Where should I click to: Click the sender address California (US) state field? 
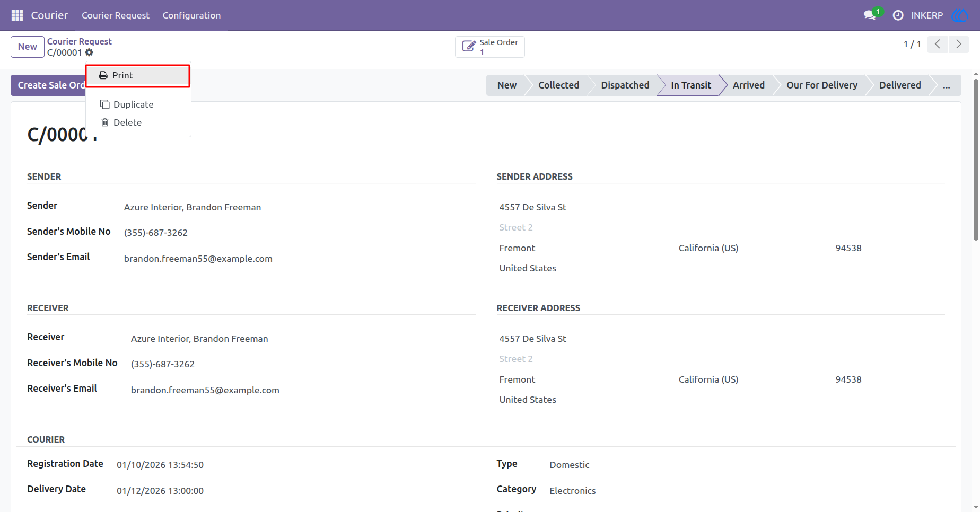pos(708,248)
